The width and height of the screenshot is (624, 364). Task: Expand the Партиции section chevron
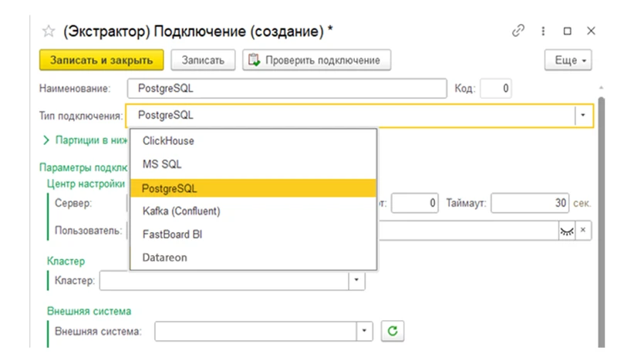click(46, 140)
